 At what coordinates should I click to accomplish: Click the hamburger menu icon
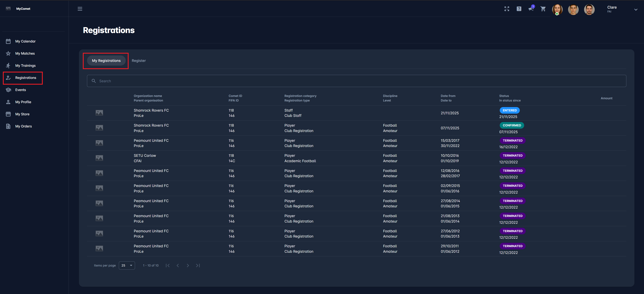pyautogui.click(x=80, y=9)
